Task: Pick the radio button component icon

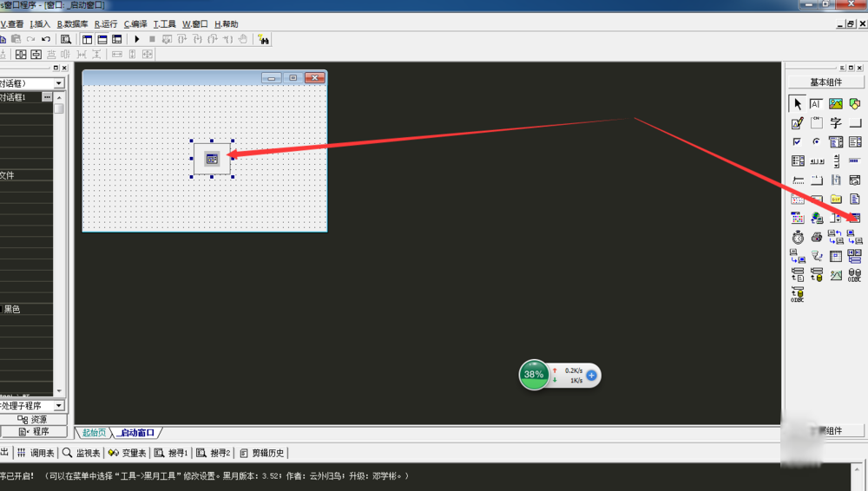Action: (x=816, y=141)
